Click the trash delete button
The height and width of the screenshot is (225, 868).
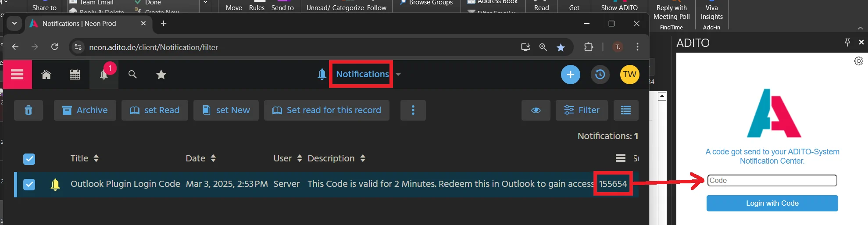[x=29, y=110]
